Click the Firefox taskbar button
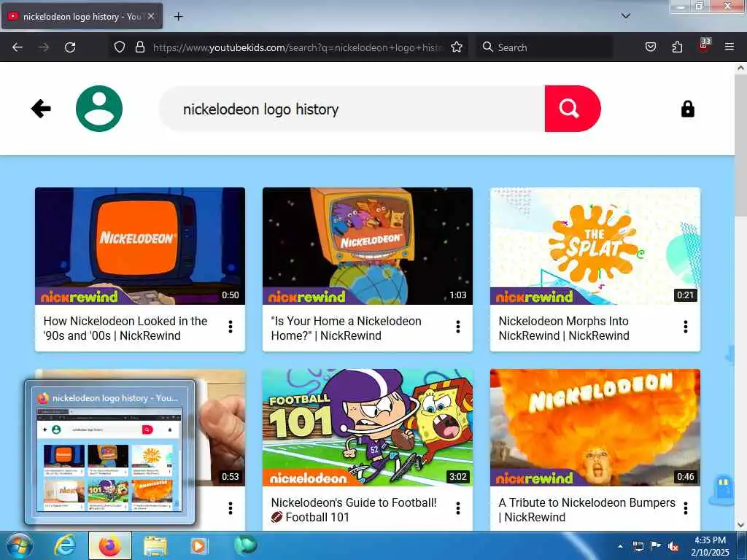The image size is (747, 560). click(110, 545)
